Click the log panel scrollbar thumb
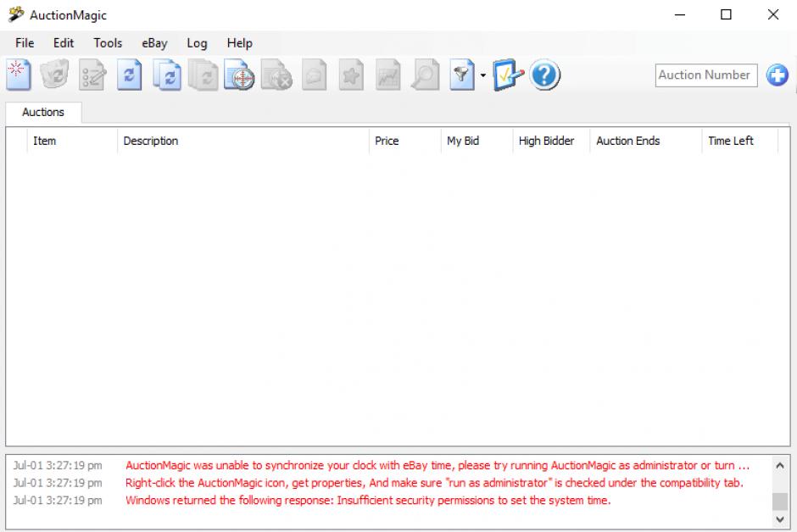Viewport: 797px width, 532px height. point(780,501)
